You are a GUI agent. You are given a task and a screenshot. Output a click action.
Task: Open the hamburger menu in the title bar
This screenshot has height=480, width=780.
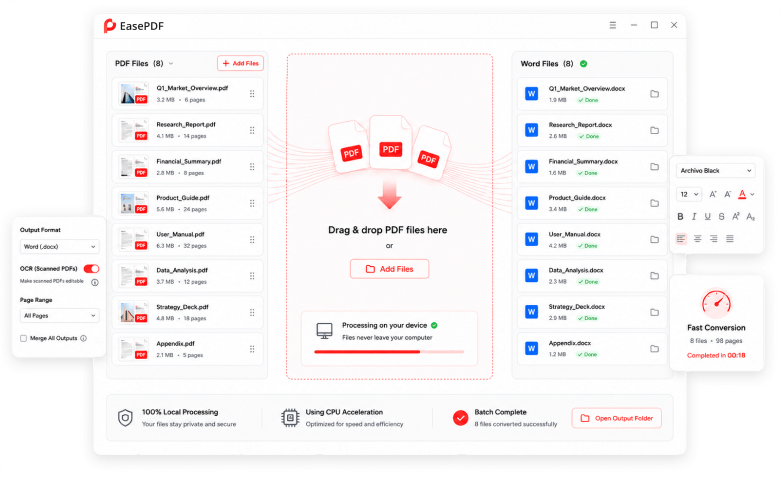click(613, 25)
